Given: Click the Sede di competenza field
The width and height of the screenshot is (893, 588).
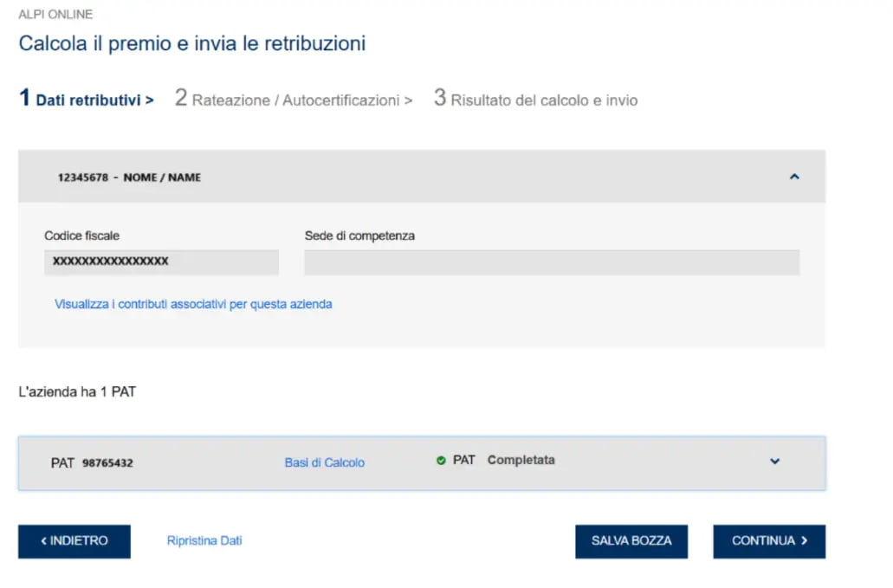Looking at the screenshot, I should [x=551, y=262].
